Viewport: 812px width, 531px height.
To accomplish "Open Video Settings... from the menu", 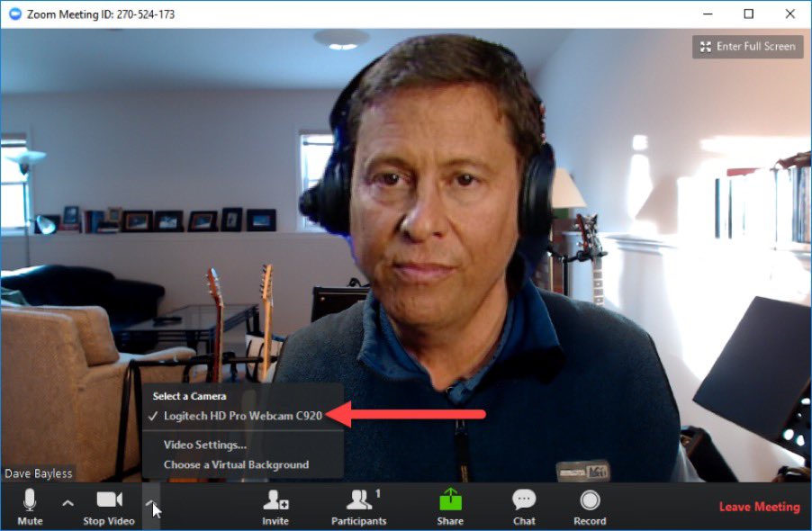I will (x=205, y=445).
